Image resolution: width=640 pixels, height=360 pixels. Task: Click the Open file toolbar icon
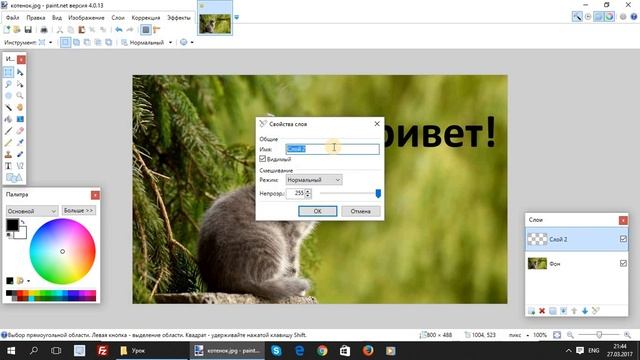[x=17, y=30]
